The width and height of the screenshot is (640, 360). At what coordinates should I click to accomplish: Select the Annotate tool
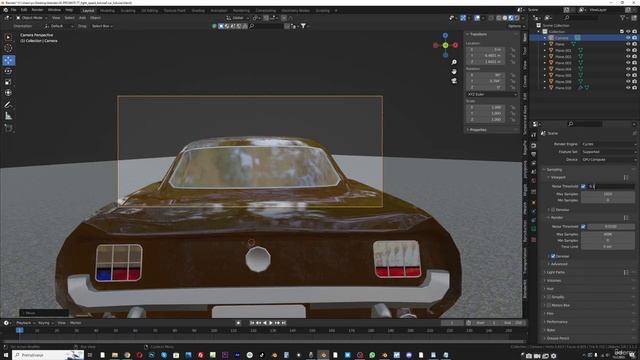[x=8, y=105]
